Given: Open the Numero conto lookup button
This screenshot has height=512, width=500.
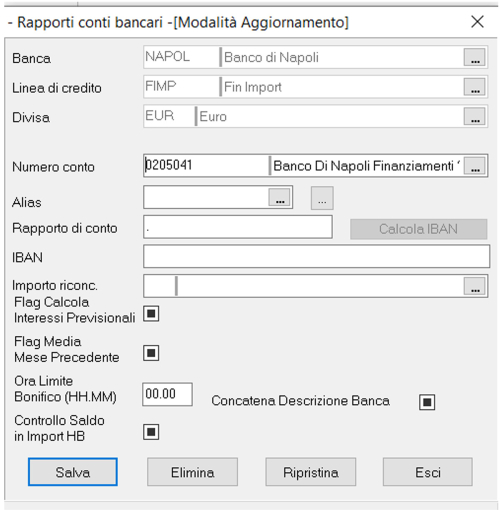Looking at the screenshot, I should (x=475, y=165).
